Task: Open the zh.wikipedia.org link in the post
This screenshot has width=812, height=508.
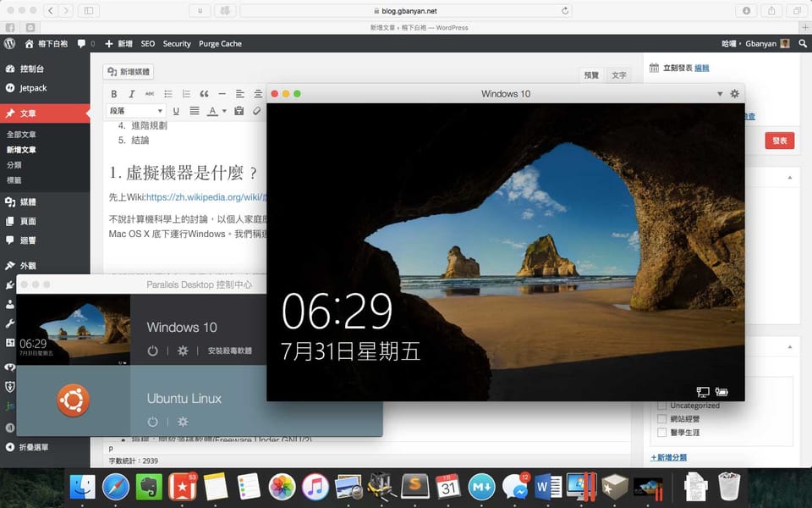Action: (206, 197)
